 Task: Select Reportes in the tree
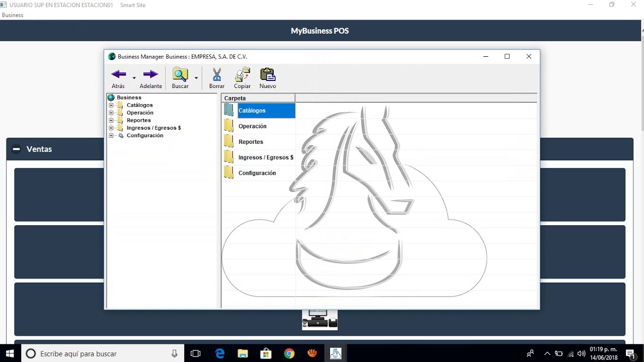[x=139, y=120]
